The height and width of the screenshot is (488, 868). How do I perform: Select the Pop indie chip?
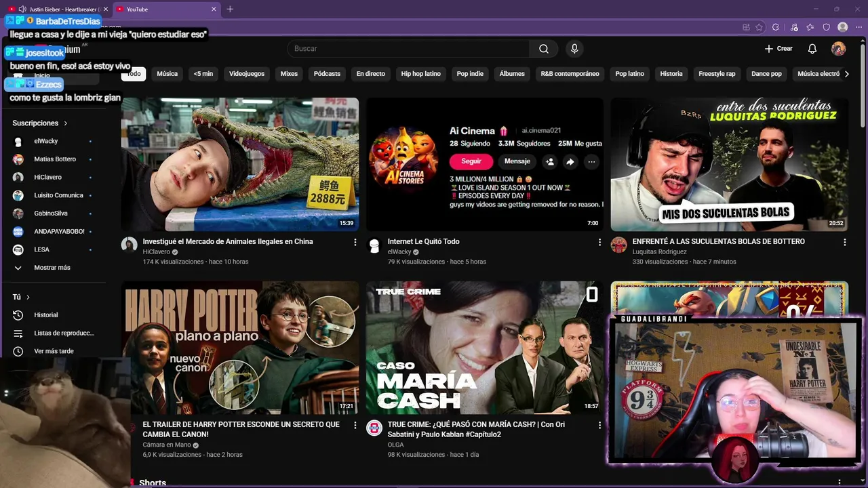[470, 74]
